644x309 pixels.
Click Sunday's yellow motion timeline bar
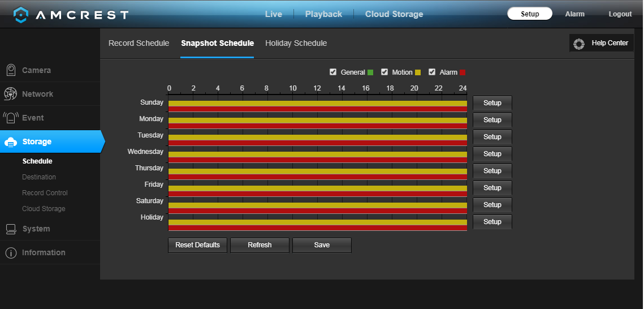[318, 104]
